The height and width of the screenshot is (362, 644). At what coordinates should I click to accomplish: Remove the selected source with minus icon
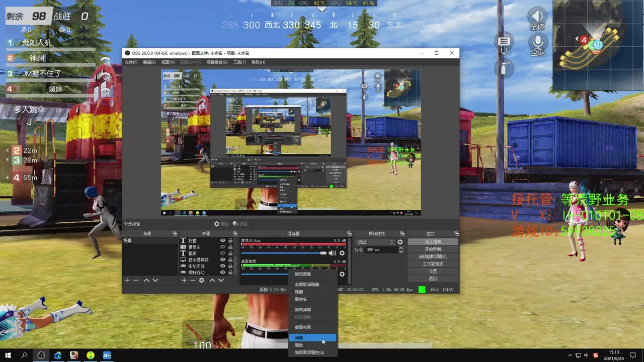tap(192, 280)
